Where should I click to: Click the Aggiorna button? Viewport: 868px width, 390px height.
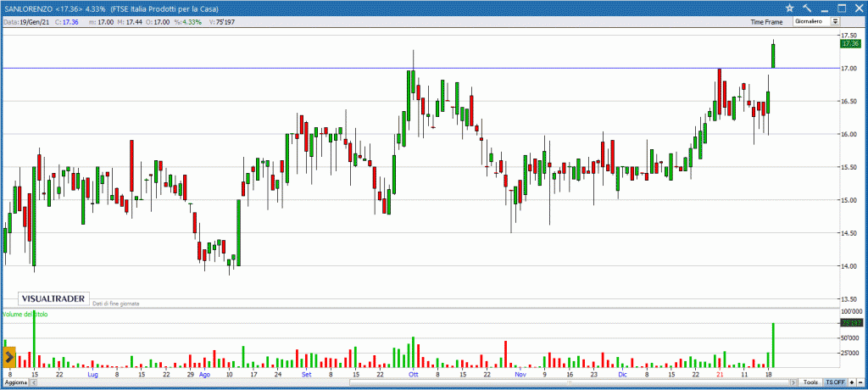pyautogui.click(x=15, y=382)
